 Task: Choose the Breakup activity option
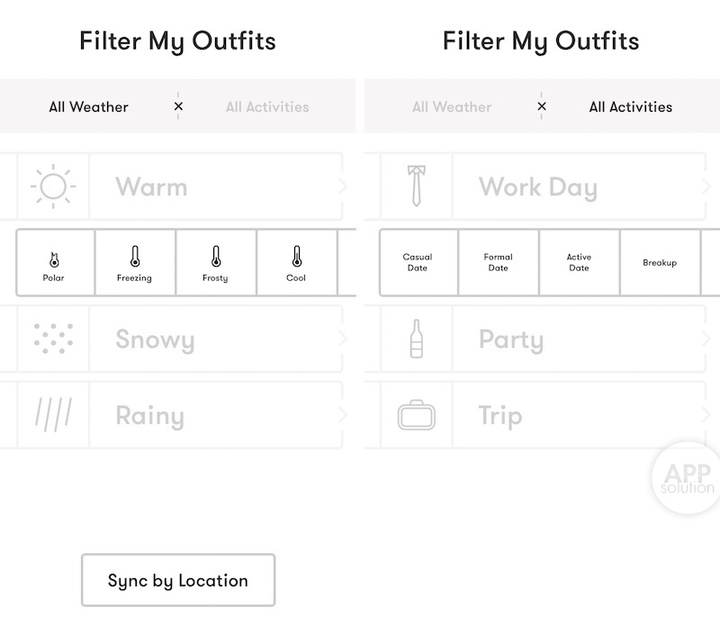660,263
